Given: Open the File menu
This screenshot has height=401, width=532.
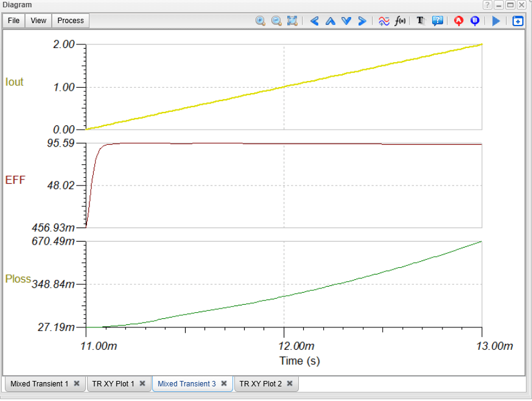Looking at the screenshot, I should (13, 21).
